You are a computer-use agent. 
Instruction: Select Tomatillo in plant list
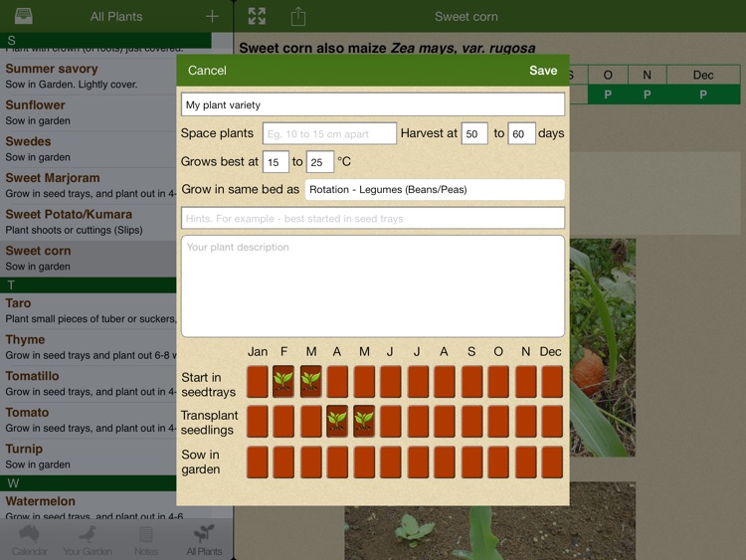[88, 384]
